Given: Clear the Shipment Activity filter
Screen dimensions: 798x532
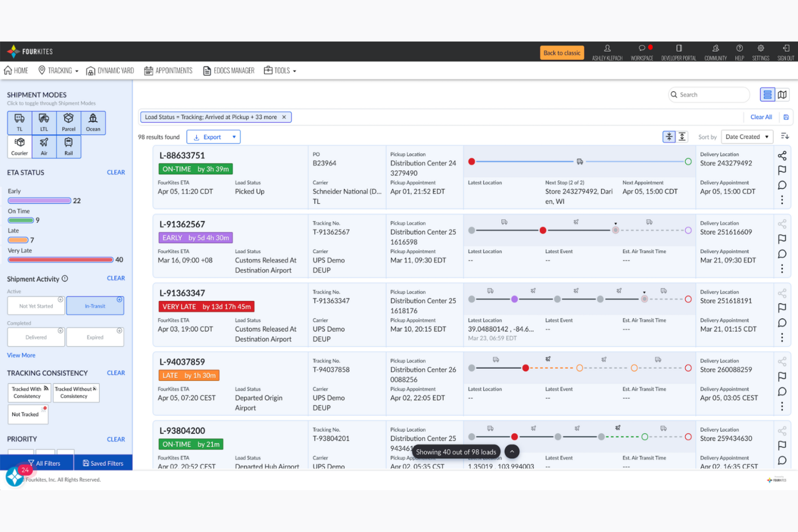Looking at the screenshot, I should pyautogui.click(x=116, y=278).
